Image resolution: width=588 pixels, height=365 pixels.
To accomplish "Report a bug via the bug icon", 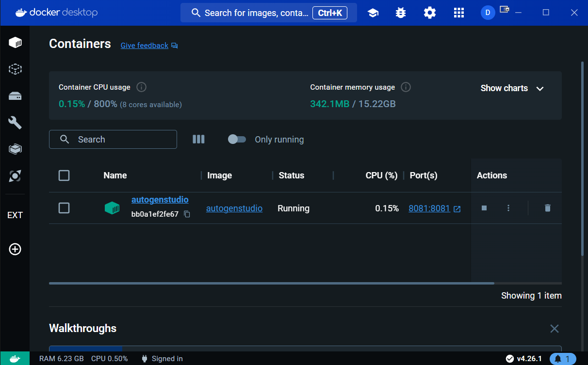I will coord(400,13).
